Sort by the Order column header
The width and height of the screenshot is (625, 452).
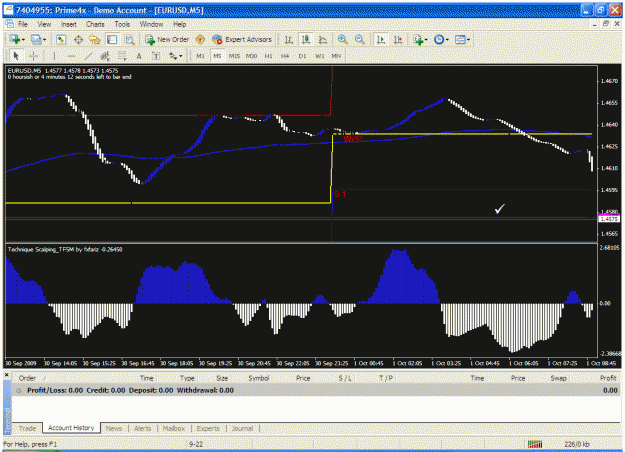pos(28,378)
